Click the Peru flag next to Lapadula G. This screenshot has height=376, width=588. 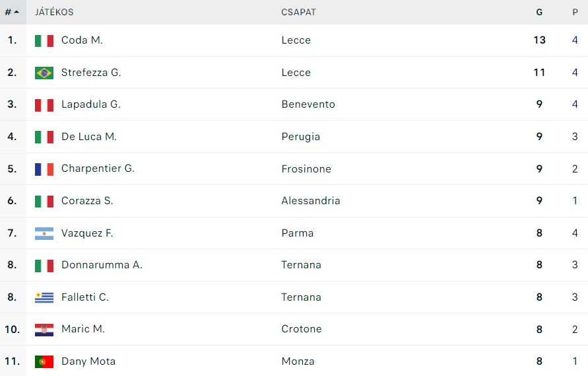pyautogui.click(x=44, y=105)
